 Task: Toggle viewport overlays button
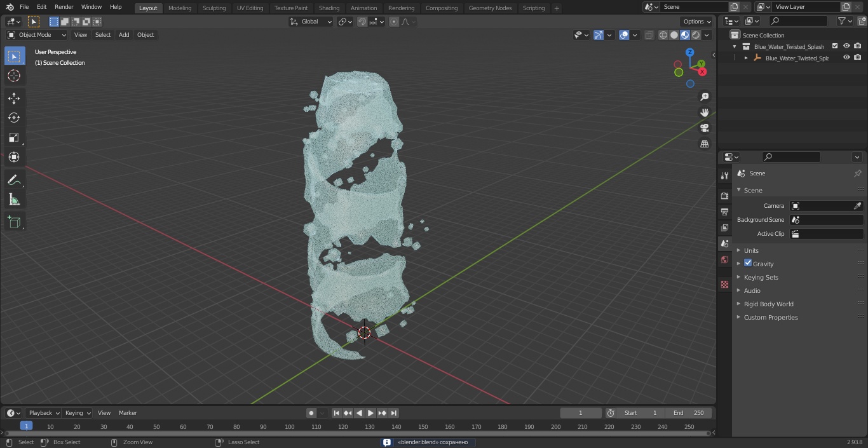click(x=624, y=35)
